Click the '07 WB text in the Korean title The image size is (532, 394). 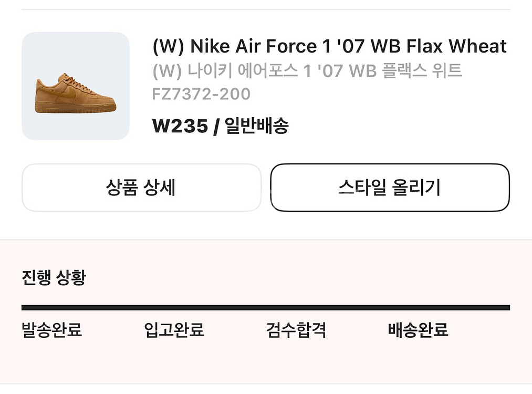coord(347,71)
